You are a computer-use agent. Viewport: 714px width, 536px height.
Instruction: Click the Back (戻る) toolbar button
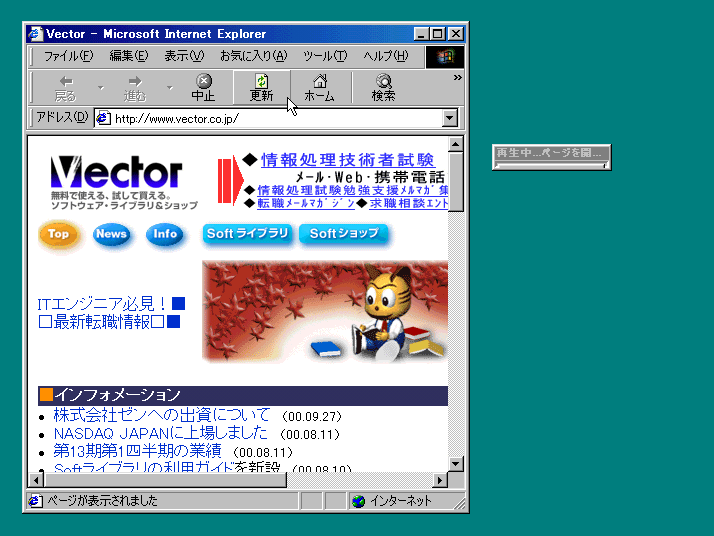pos(66,87)
